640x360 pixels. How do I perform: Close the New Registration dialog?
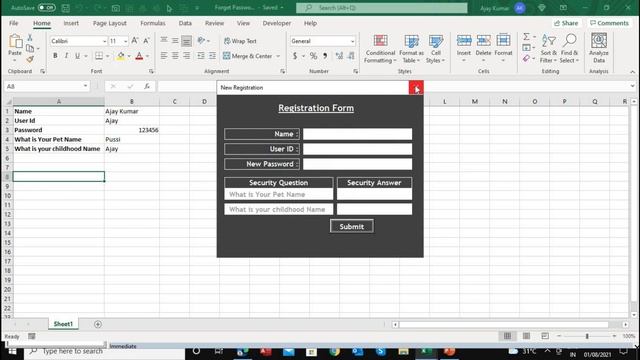coord(416,88)
